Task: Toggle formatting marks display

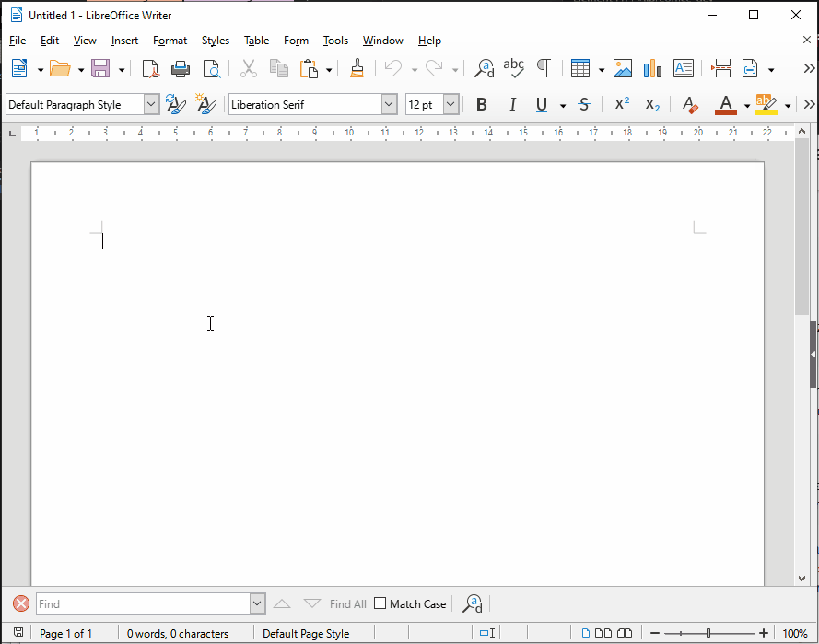Action: tap(544, 67)
